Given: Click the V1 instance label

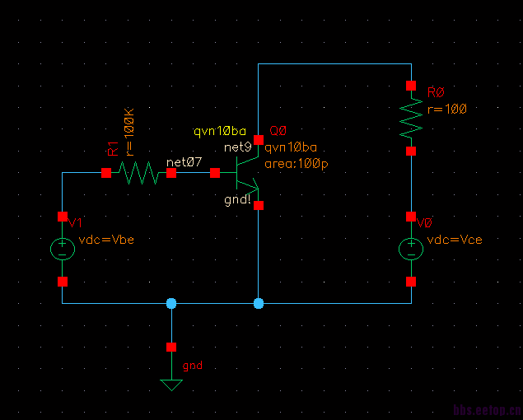Looking at the screenshot, I should pos(75,223).
